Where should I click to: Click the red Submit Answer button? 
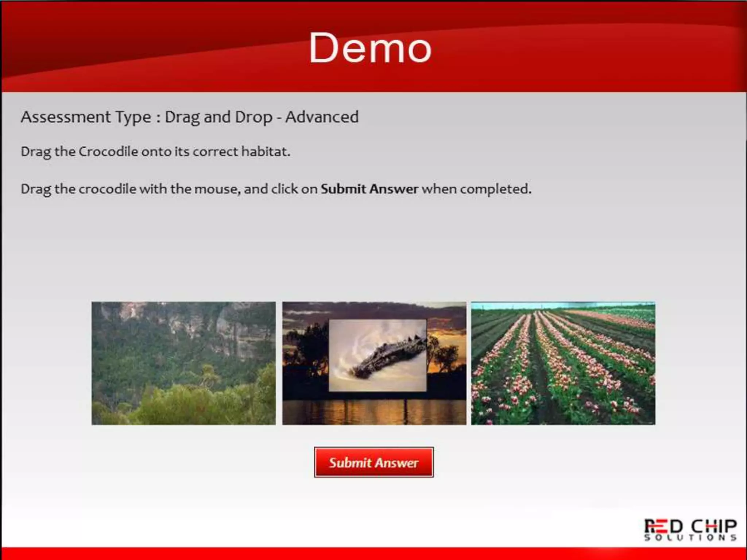point(373,462)
